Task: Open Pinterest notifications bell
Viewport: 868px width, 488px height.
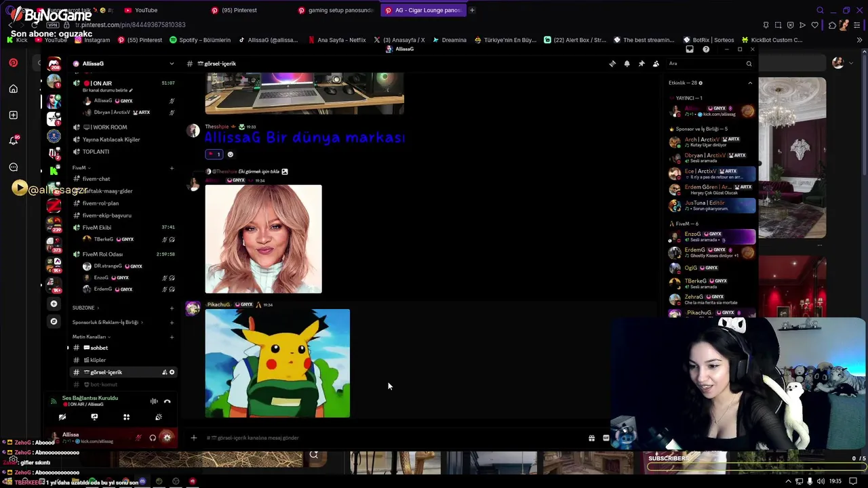Action: pyautogui.click(x=13, y=140)
